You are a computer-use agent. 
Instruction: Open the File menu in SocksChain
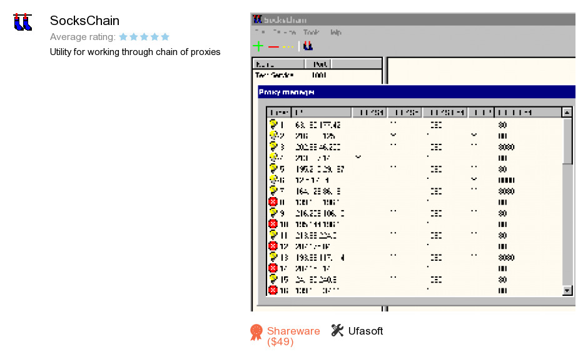260,33
